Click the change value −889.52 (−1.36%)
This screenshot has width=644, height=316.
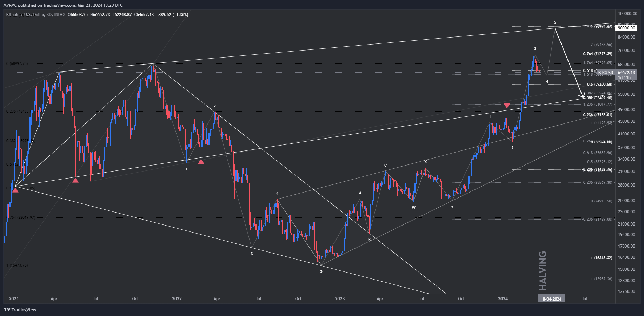(172, 15)
